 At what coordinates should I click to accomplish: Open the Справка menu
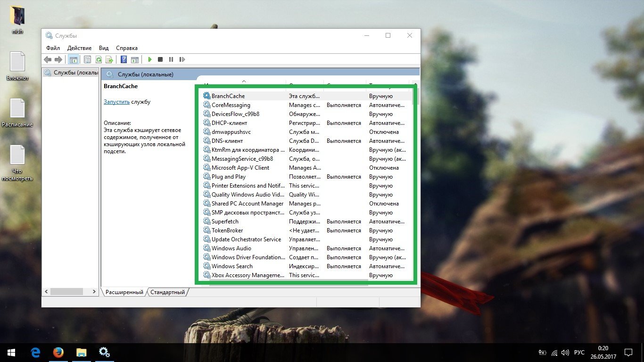tap(126, 48)
